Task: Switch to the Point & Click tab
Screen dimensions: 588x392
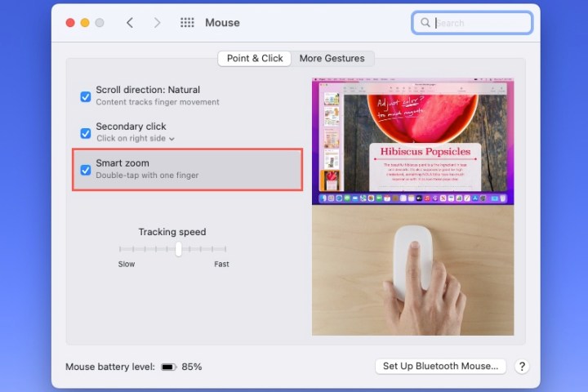Action: [x=255, y=59]
